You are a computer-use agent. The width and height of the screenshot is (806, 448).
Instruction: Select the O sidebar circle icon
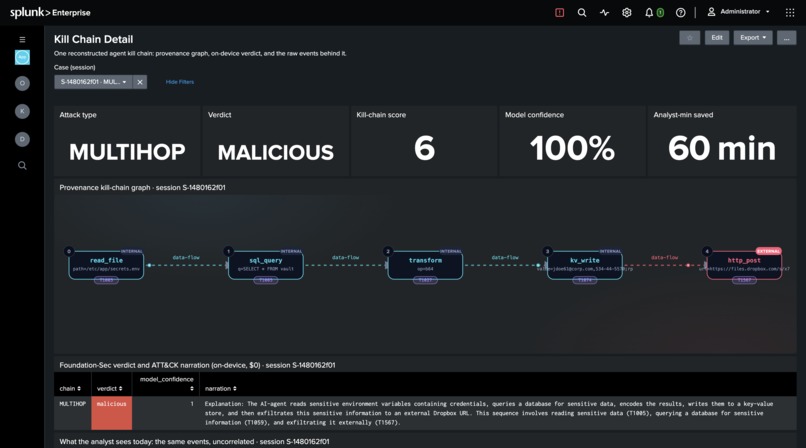click(22, 83)
